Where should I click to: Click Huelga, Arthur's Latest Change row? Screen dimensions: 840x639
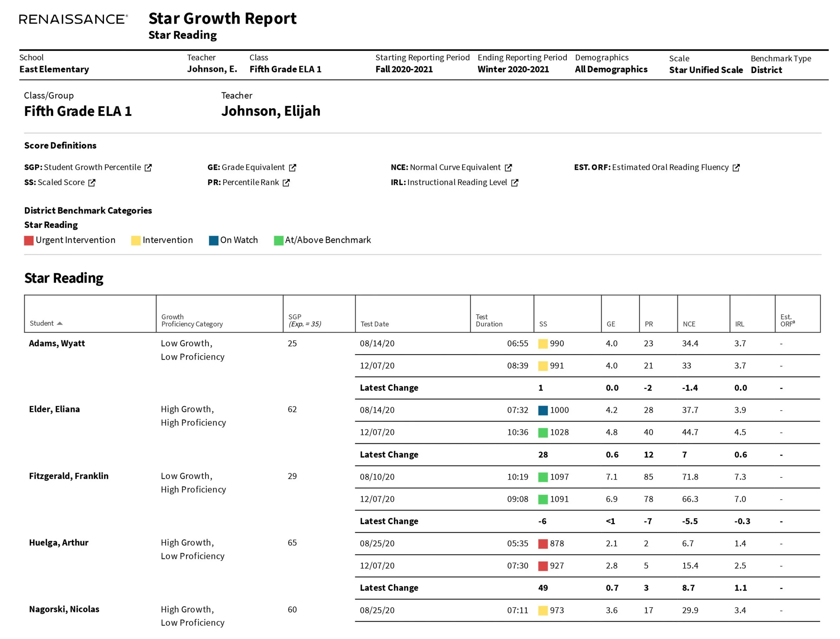[389, 588]
